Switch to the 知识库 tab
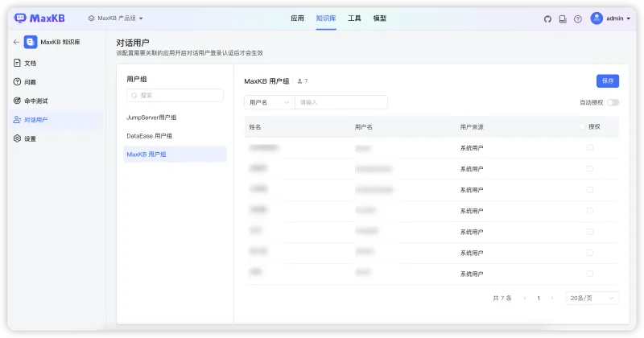The width and height of the screenshot is (644, 338). point(326,18)
